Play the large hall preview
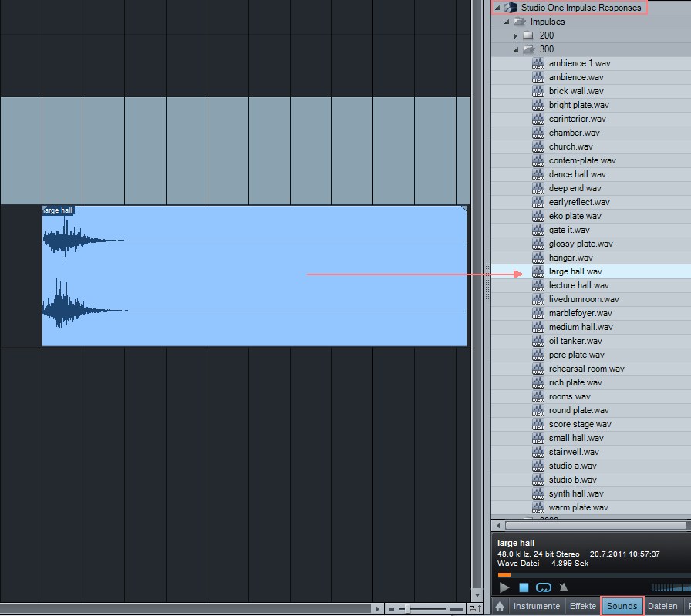 pyautogui.click(x=504, y=587)
